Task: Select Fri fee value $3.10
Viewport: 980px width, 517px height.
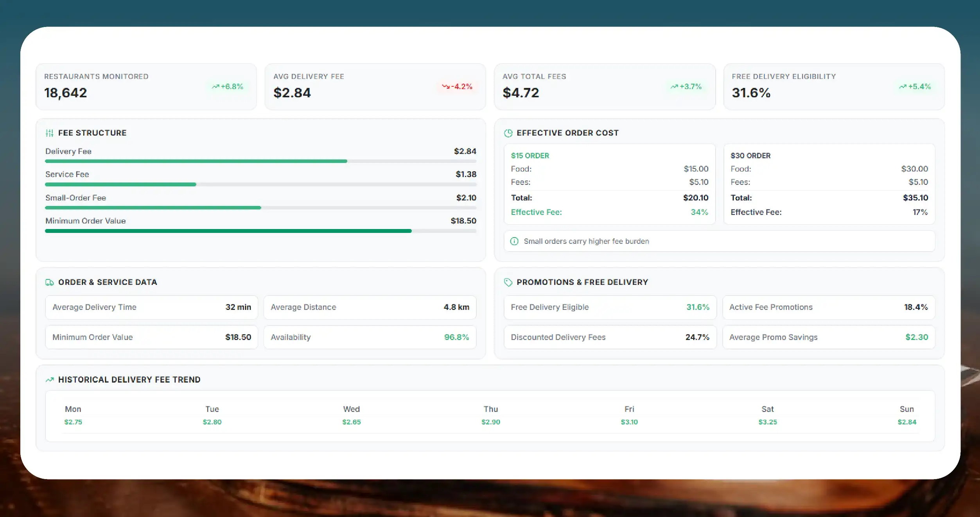Action: 629,422
